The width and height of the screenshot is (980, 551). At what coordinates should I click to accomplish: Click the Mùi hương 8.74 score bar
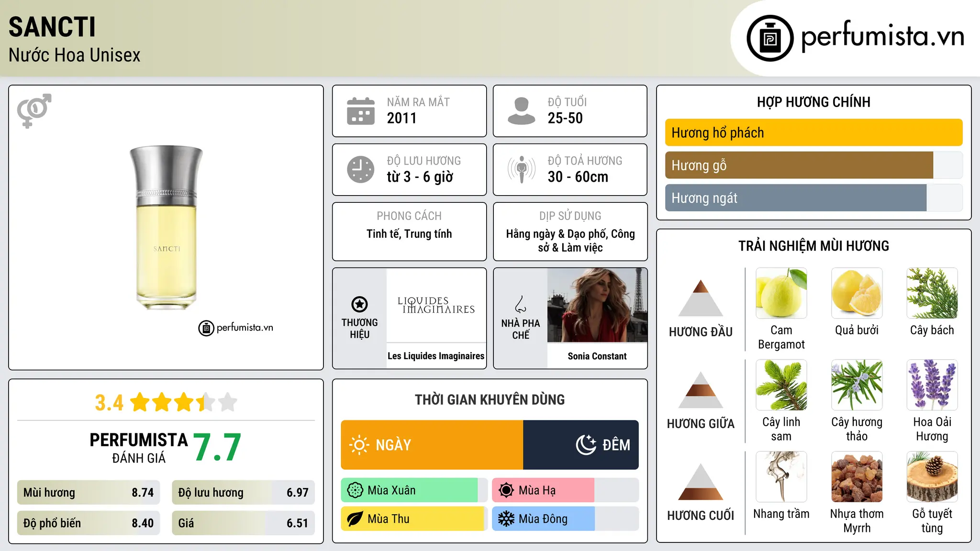pos(89,493)
